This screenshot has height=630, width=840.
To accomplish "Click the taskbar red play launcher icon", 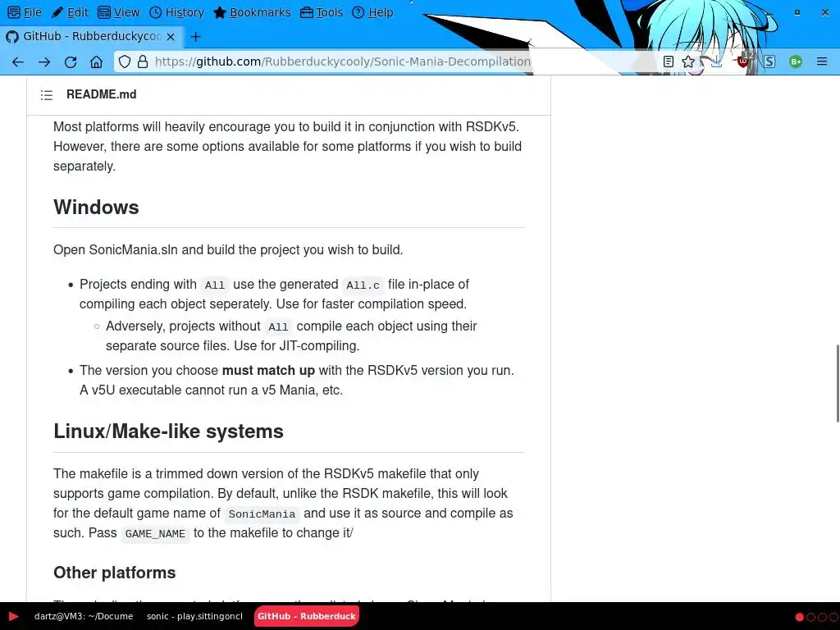I will pos(13,617).
